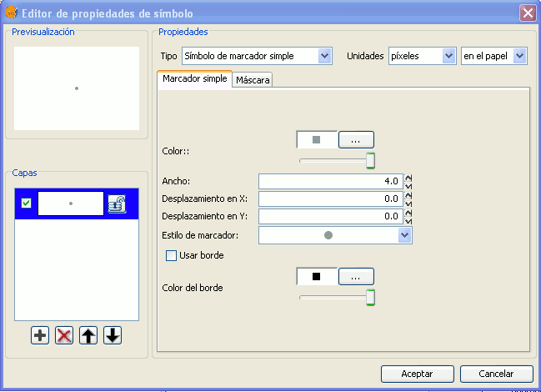Viewport: 541px width, 392px height.
Task: Select the Marcador simple tab
Action: (194, 78)
